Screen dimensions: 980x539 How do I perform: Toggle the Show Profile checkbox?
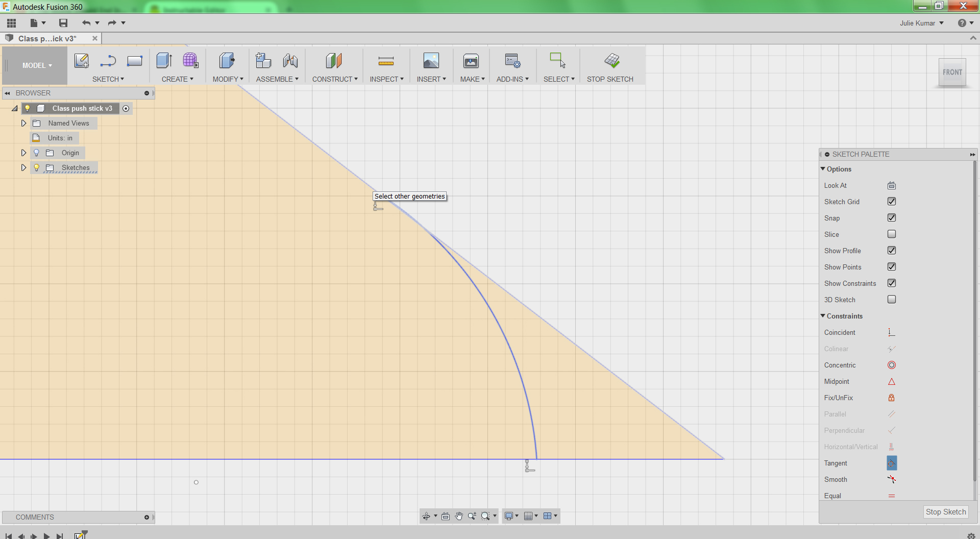tap(892, 251)
